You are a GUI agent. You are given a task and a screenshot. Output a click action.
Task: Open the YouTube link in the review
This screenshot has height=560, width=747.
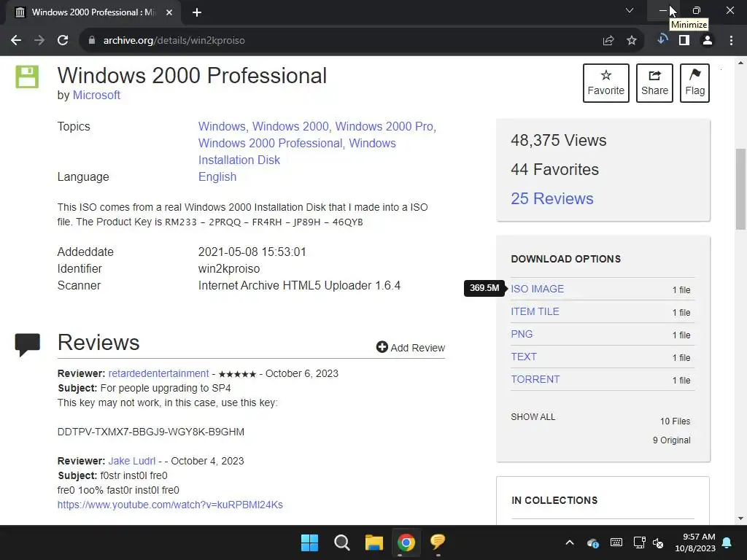click(x=170, y=505)
